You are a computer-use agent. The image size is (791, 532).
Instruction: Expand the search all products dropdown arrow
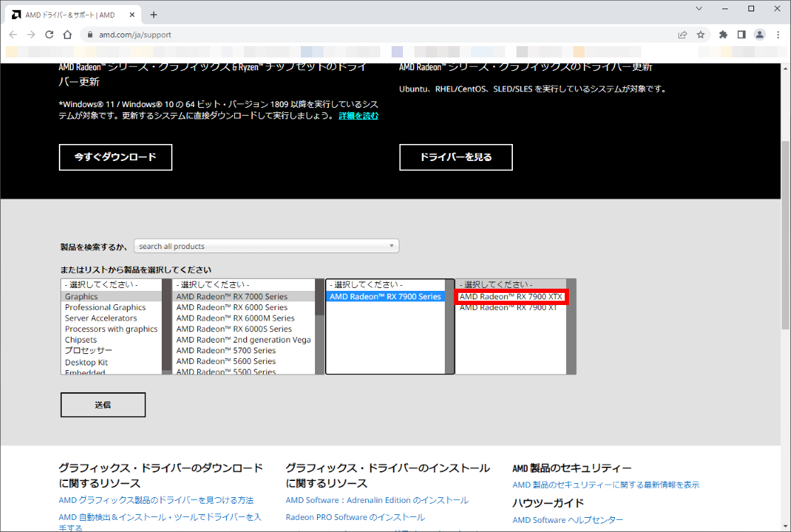click(392, 246)
